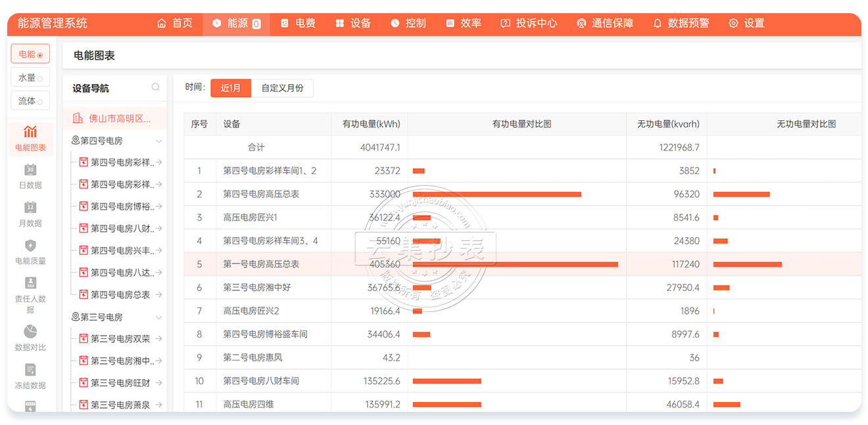868x425 pixels.
Task: Go to the 电费 top menu
Action: pos(298,23)
